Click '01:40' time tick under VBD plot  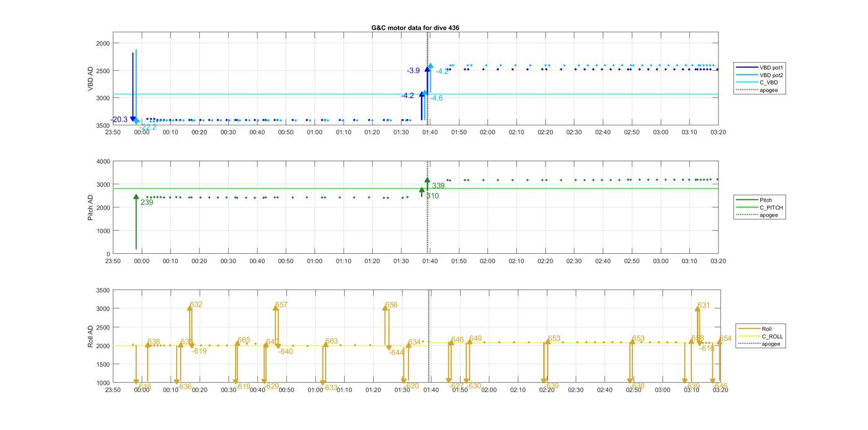pos(430,132)
